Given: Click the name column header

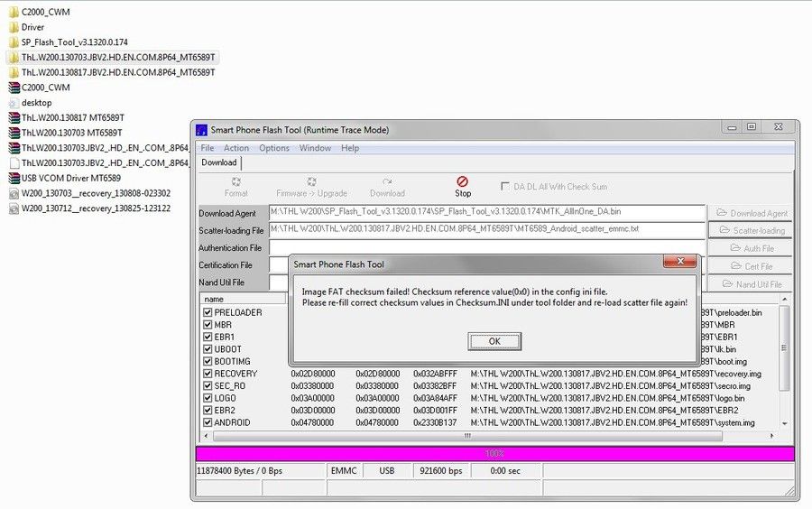Looking at the screenshot, I should [243, 300].
